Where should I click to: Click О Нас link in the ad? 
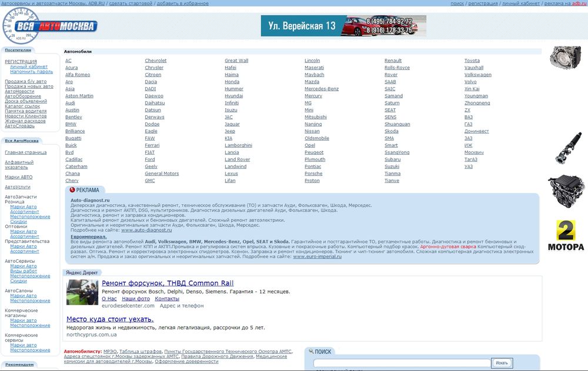point(109,299)
